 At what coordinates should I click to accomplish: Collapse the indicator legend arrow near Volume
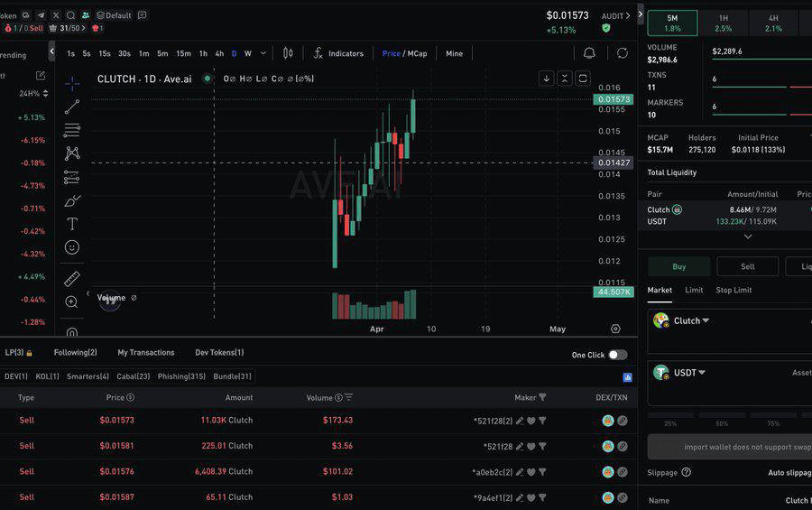pos(88,294)
